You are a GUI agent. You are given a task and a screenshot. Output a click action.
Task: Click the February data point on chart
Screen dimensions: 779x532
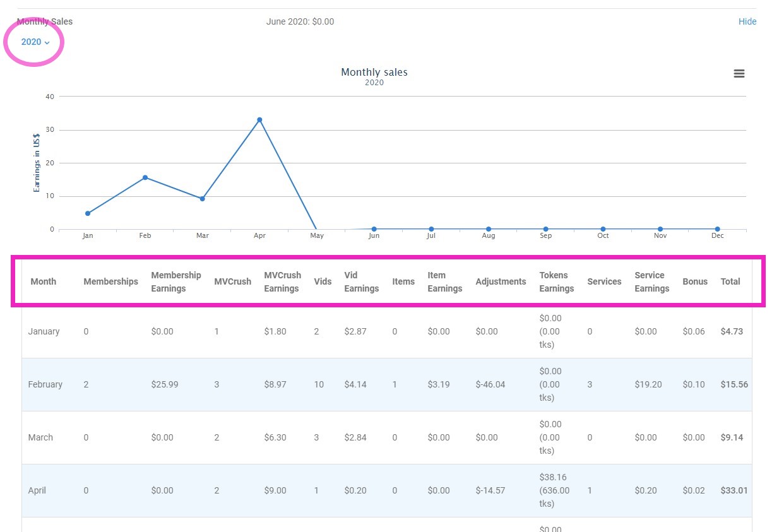(145, 177)
